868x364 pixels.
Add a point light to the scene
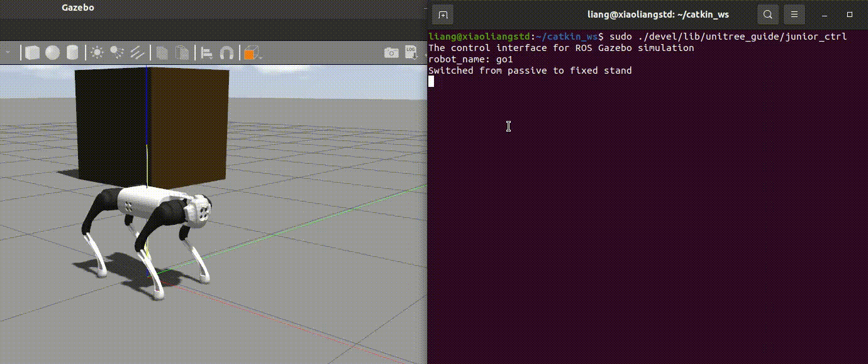pos(97,52)
